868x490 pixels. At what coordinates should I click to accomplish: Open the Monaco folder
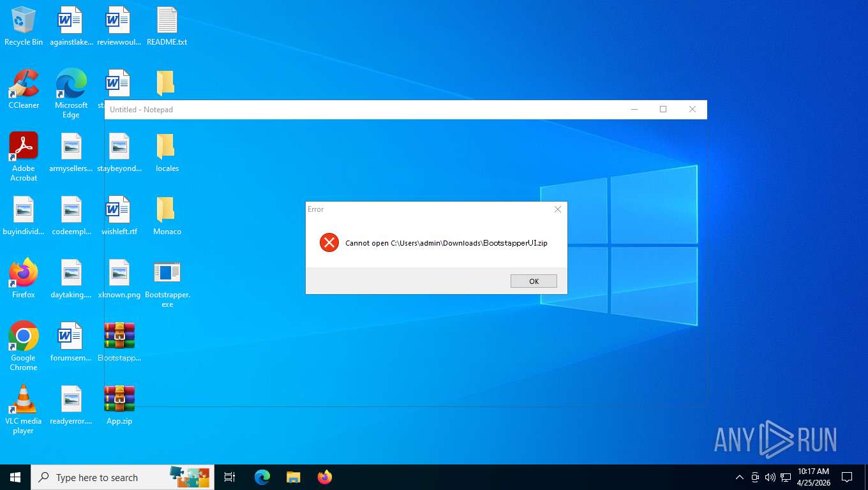[x=167, y=216]
